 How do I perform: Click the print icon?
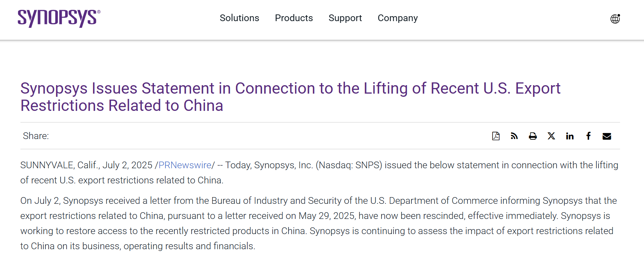(533, 136)
